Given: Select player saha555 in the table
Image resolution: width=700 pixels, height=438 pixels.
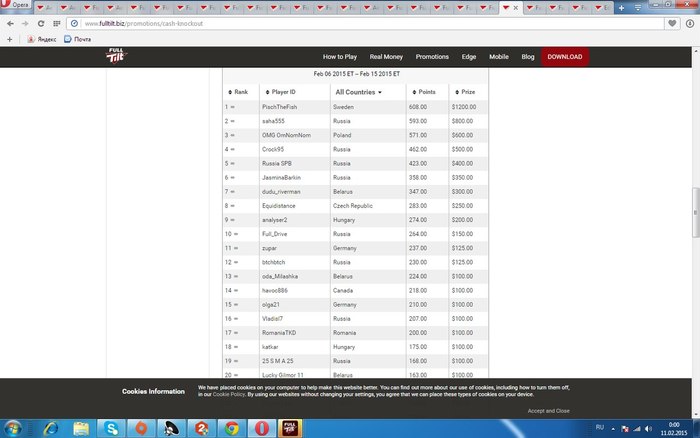Looking at the screenshot, I should 273,121.
